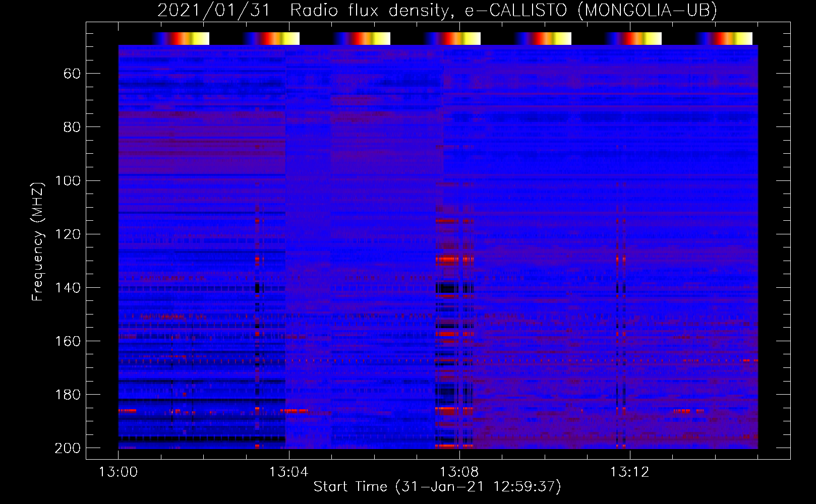Screen dimensions: 816x504
Task: Click the 180 frequency axis label
Action: pyautogui.click(x=68, y=394)
